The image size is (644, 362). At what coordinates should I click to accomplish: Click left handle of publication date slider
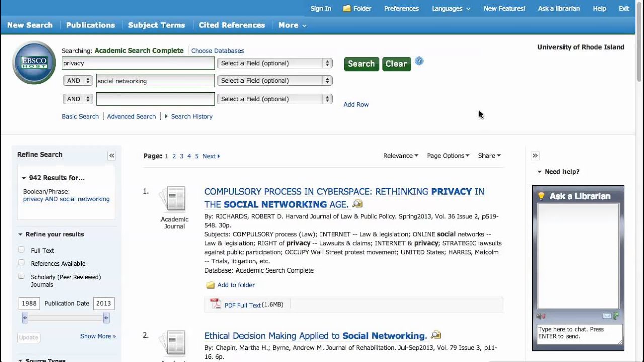(x=25, y=318)
